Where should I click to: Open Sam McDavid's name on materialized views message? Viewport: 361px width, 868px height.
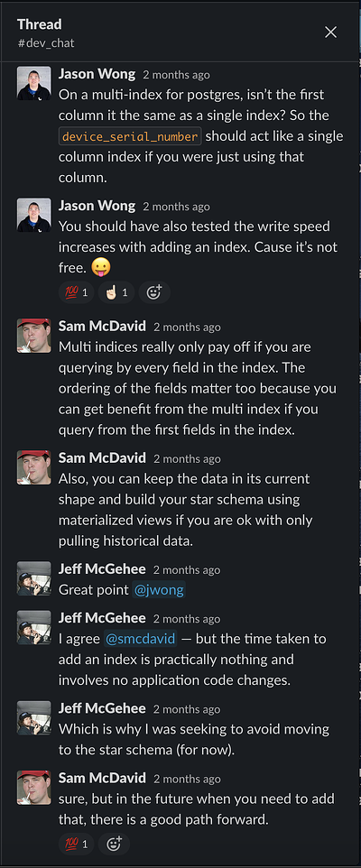[102, 457]
